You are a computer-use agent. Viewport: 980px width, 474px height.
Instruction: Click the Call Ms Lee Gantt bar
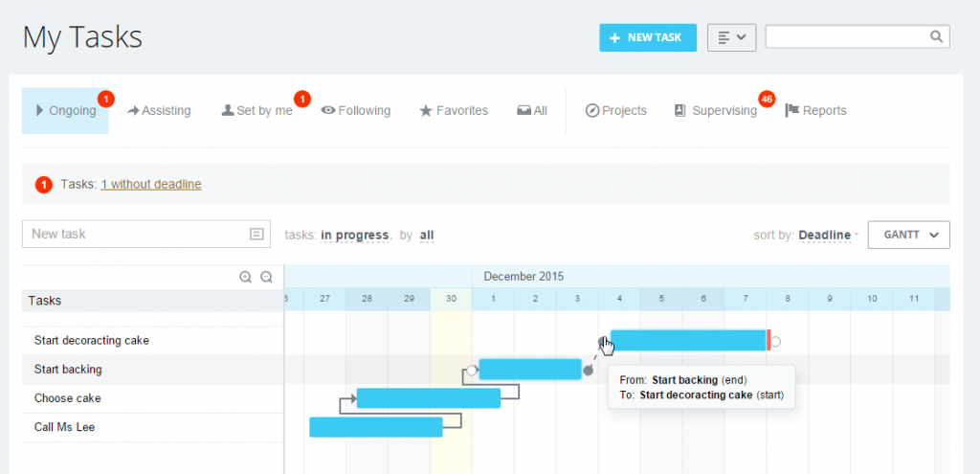375,427
